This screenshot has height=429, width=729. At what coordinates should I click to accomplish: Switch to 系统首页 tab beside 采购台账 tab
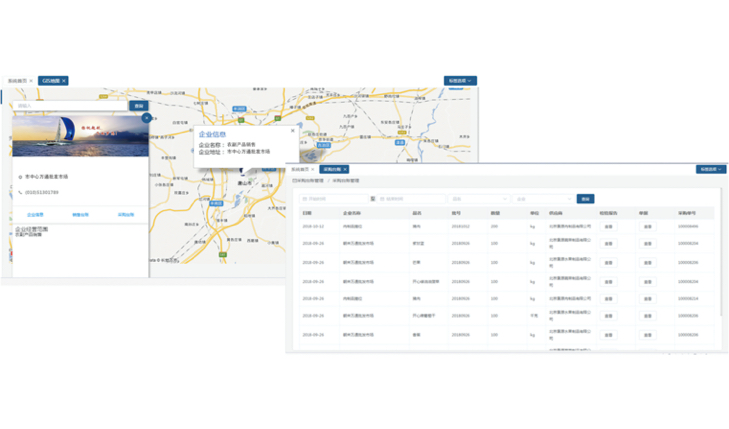tap(300, 170)
